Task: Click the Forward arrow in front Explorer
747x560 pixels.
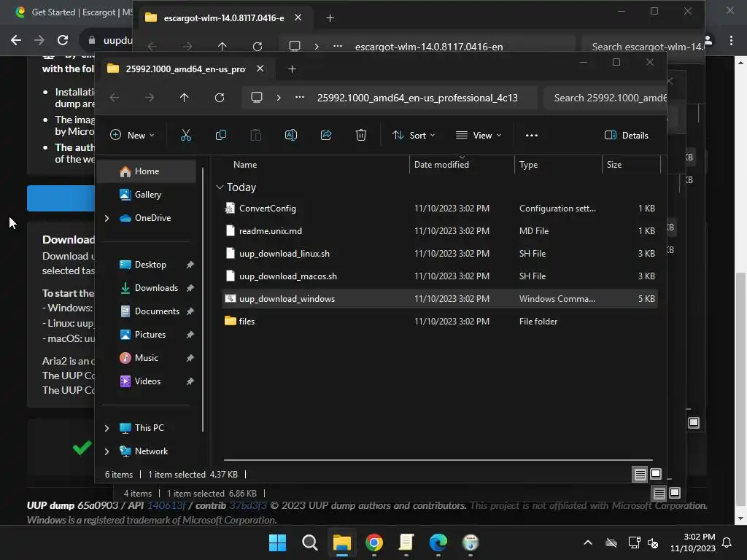Action: [x=150, y=98]
